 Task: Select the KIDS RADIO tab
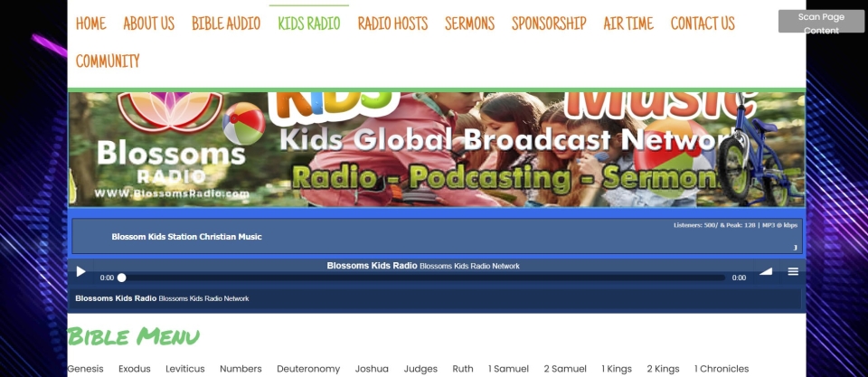pos(309,24)
